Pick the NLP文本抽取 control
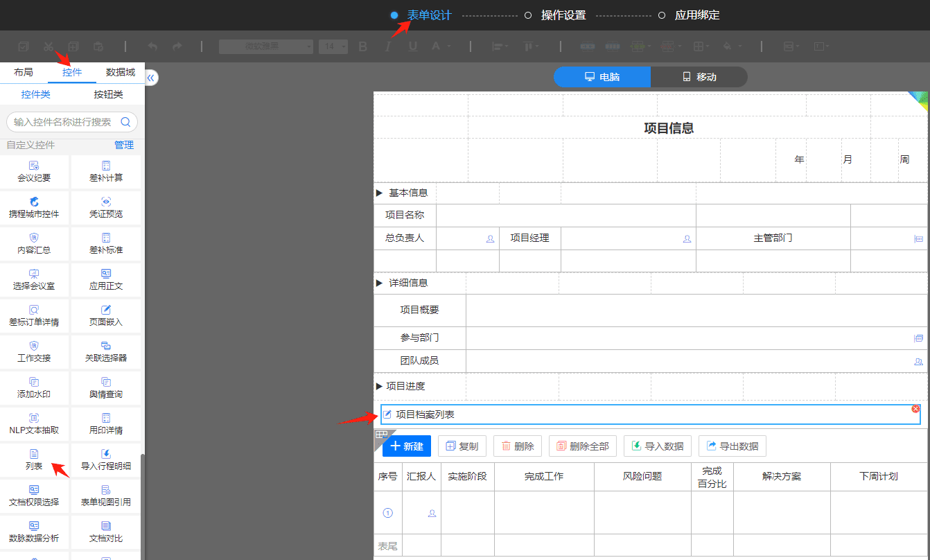Screen dimensions: 930x560 point(34,423)
